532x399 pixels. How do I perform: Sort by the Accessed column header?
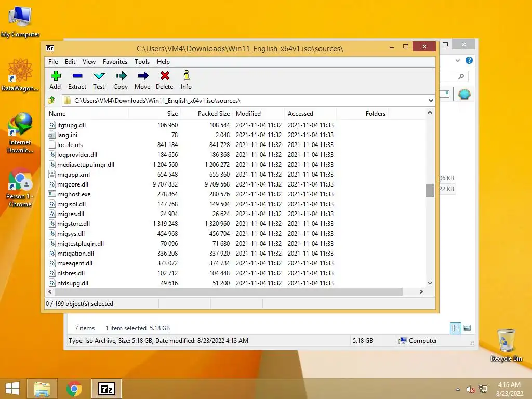pyautogui.click(x=311, y=114)
